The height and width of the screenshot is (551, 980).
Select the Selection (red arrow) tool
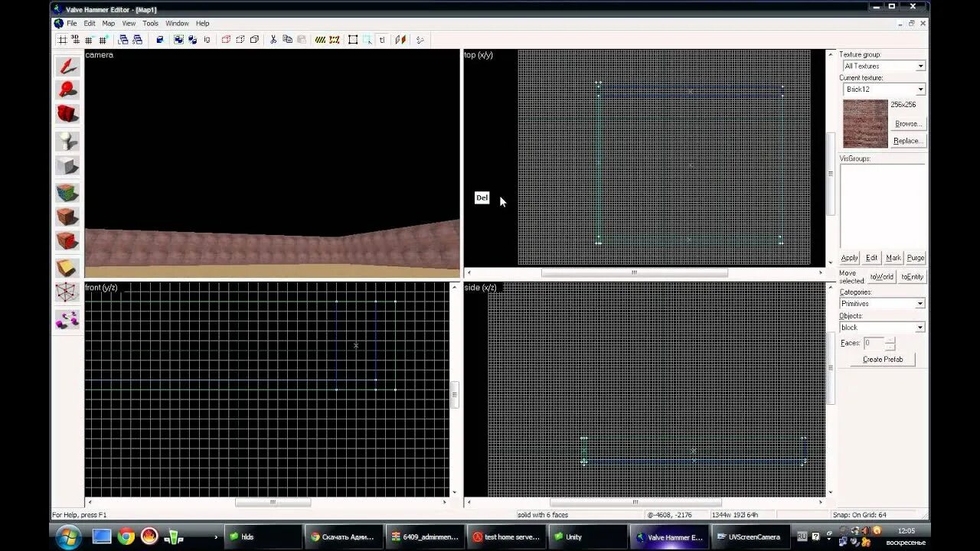[x=67, y=66]
